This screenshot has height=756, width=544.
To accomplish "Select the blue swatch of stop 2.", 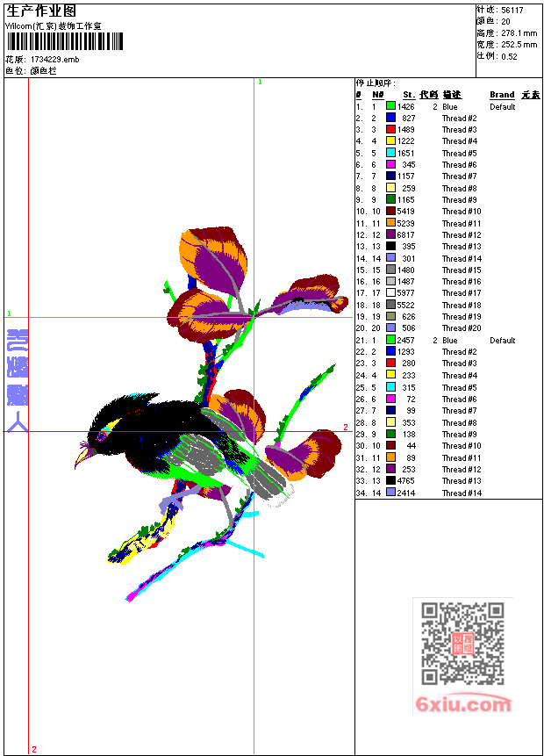I will 390,118.
